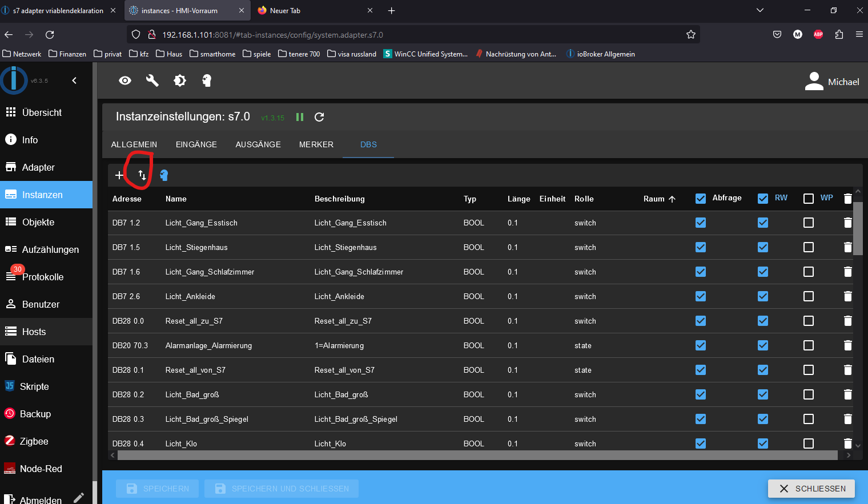This screenshot has height=504, width=868.
Task: Toggle the RW header checkbox
Action: coord(763,199)
